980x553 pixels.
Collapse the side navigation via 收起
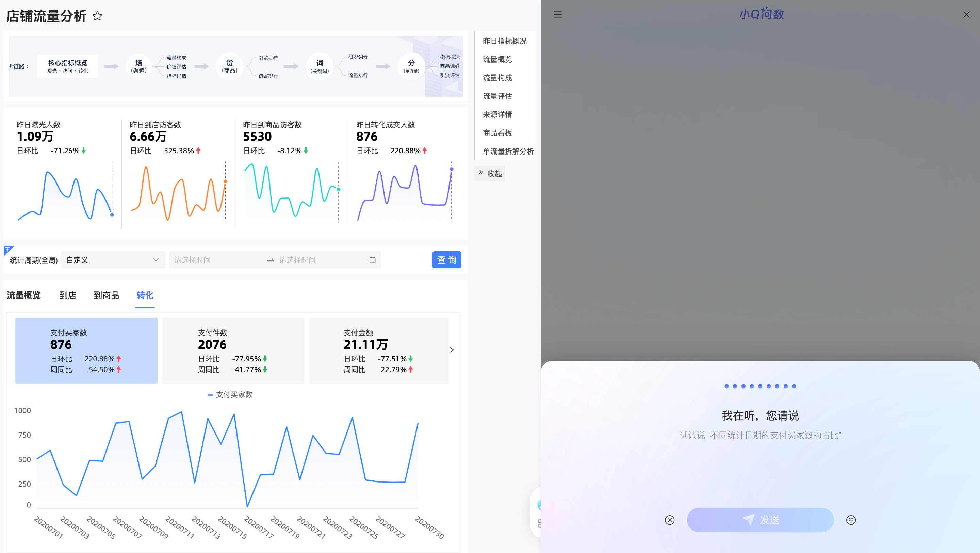tap(490, 174)
